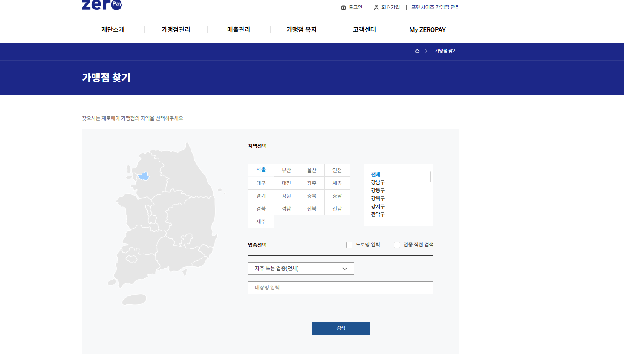This screenshot has width=624, height=364.
Task: Select the 세종 region button
Action: [337, 183]
